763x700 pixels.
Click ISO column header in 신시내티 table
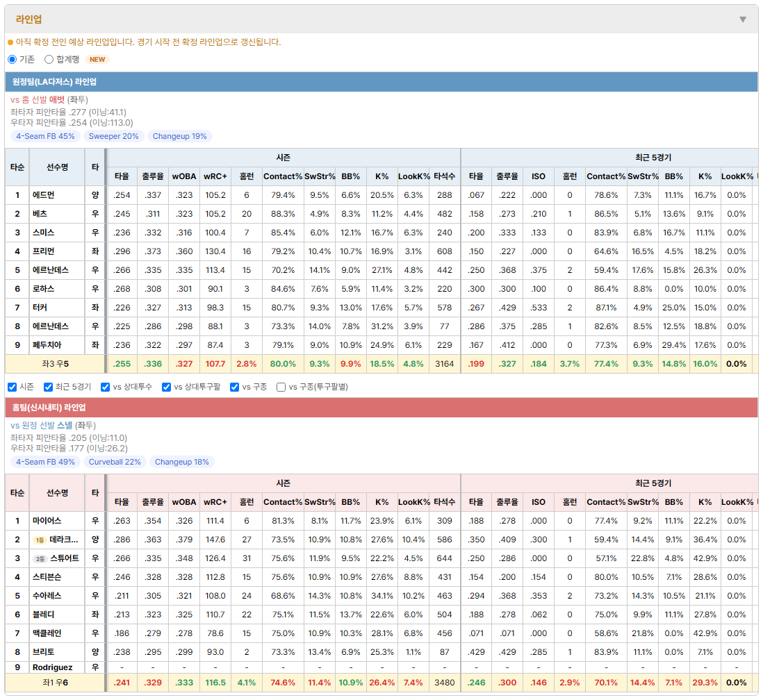coord(538,503)
